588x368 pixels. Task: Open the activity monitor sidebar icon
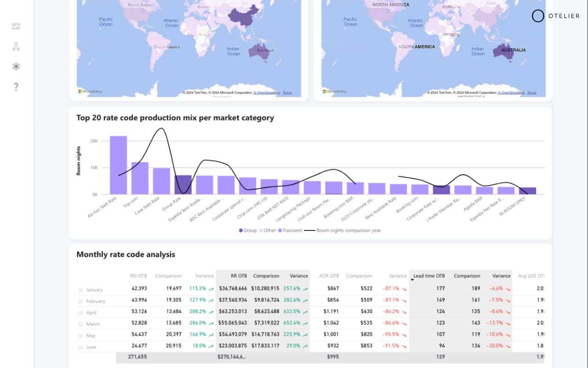16,27
